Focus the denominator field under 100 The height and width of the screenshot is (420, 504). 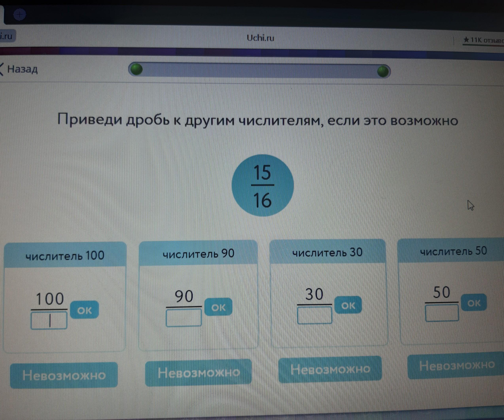[49, 321]
